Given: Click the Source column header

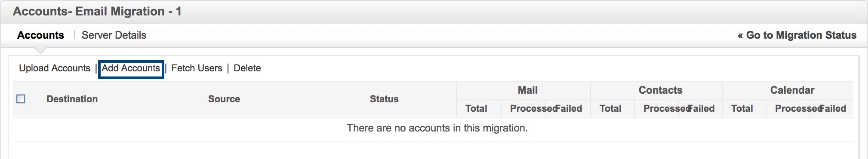Looking at the screenshot, I should click(x=224, y=99).
